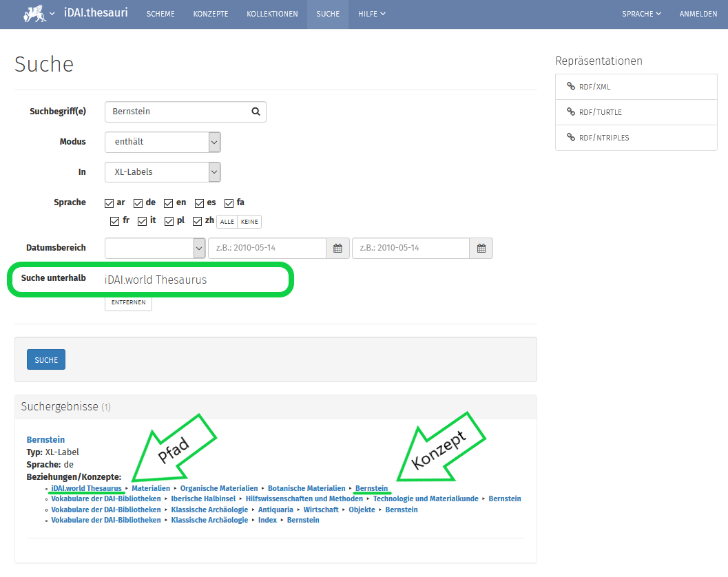Open Organische Materialien path link

[x=219, y=488]
